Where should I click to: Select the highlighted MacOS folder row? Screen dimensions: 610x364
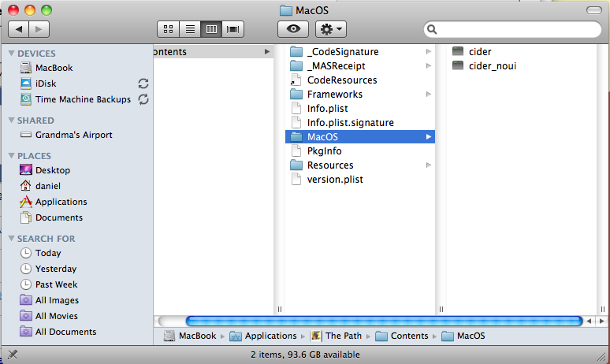[x=360, y=137]
